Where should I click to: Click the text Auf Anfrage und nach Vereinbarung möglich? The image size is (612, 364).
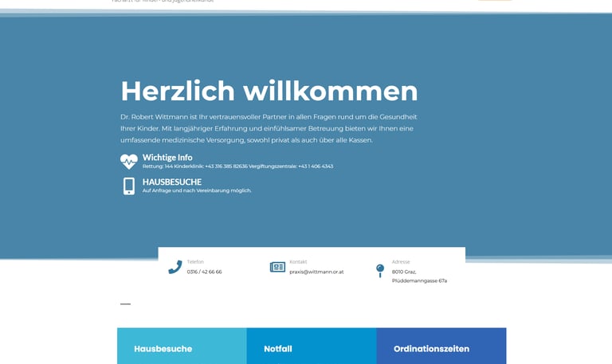point(197,190)
